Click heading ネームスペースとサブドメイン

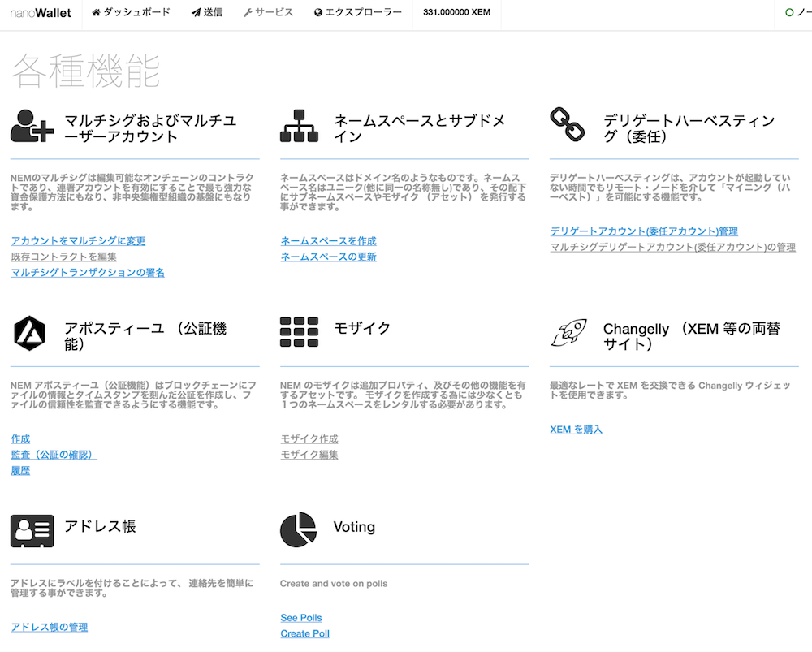click(420, 128)
